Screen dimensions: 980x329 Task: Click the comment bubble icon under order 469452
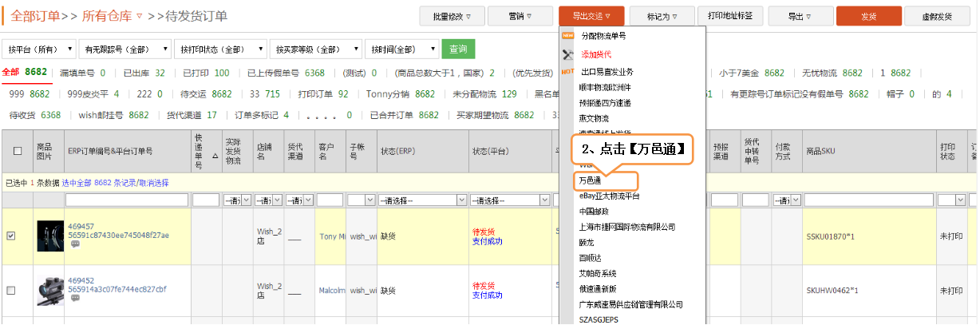[x=75, y=299]
